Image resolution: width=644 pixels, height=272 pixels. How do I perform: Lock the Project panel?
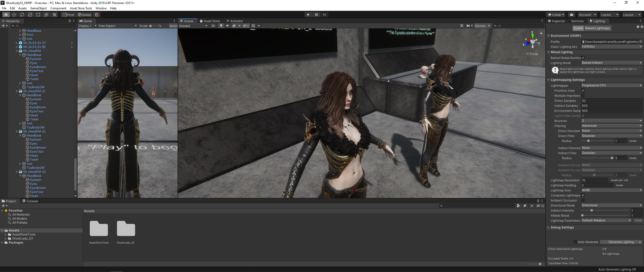tap(538, 201)
